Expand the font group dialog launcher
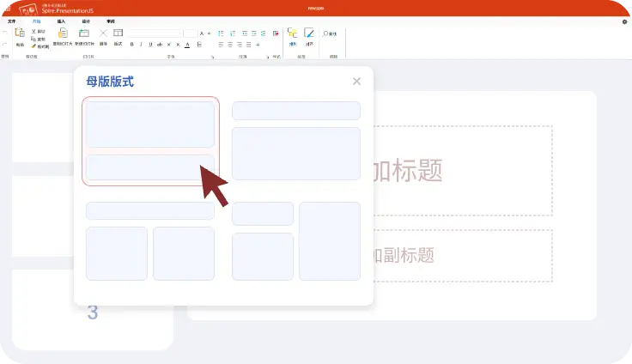 click(x=212, y=57)
